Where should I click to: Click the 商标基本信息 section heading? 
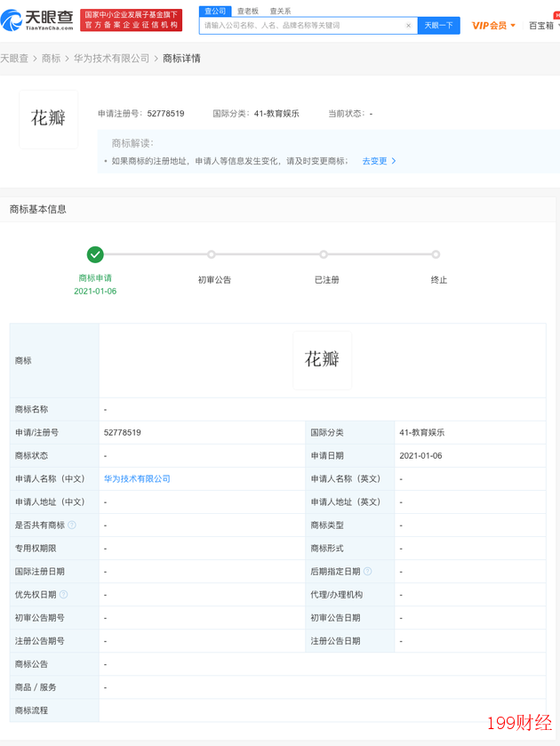[38, 209]
